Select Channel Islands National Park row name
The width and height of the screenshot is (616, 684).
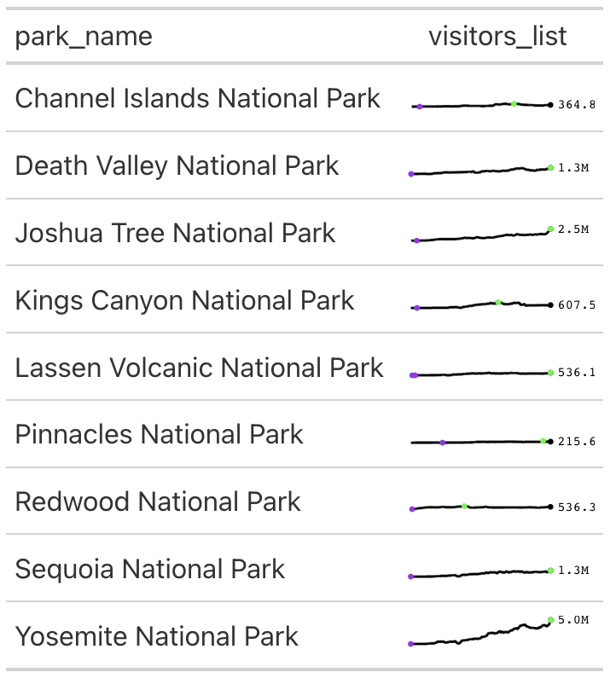(x=198, y=98)
